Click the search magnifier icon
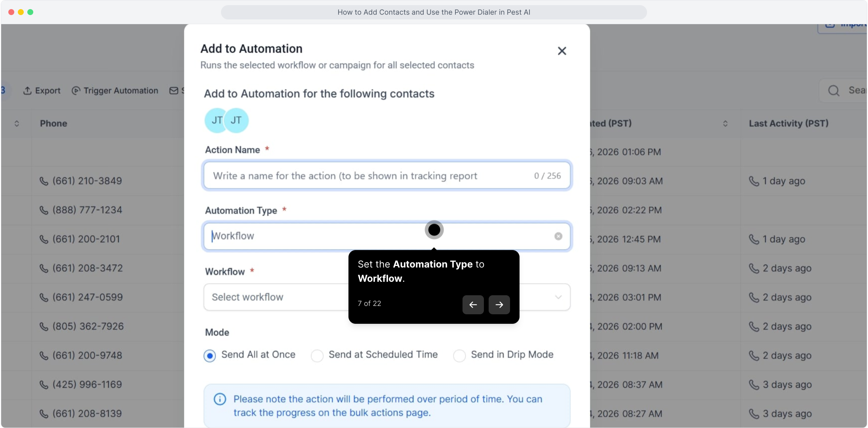Image resolution: width=868 pixels, height=428 pixels. [834, 91]
